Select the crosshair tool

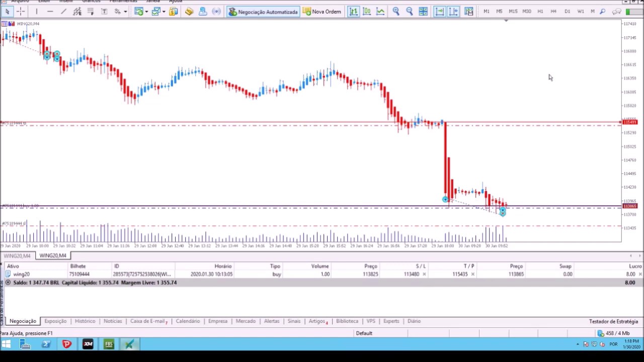(21, 11)
